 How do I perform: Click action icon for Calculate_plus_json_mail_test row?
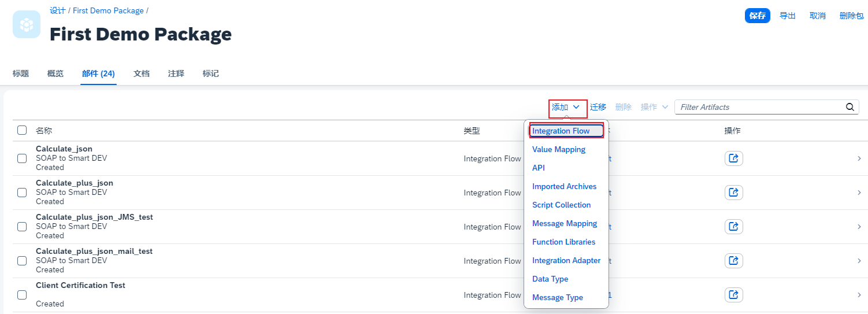[x=734, y=261]
